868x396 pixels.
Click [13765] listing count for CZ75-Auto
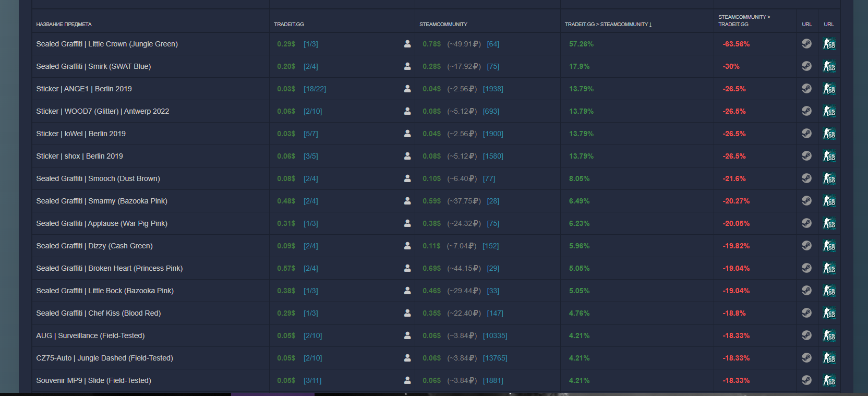pyautogui.click(x=495, y=358)
